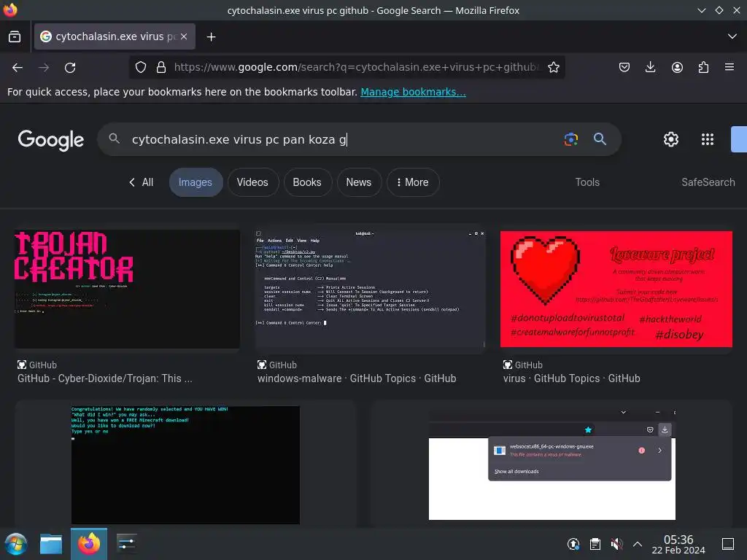The width and height of the screenshot is (747, 560).
Task: Go to the Google home logo
Action: 51,139
